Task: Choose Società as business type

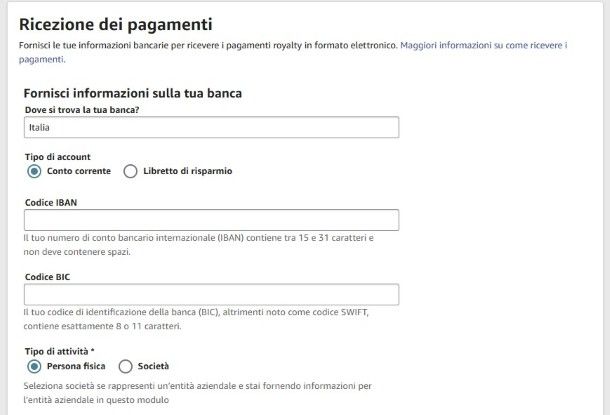Action: pos(126,366)
